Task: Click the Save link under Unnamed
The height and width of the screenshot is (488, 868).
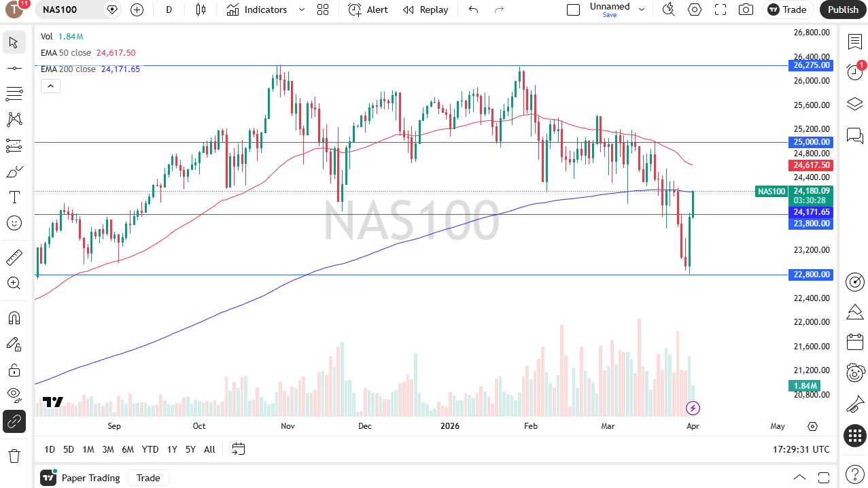Action: click(x=610, y=15)
